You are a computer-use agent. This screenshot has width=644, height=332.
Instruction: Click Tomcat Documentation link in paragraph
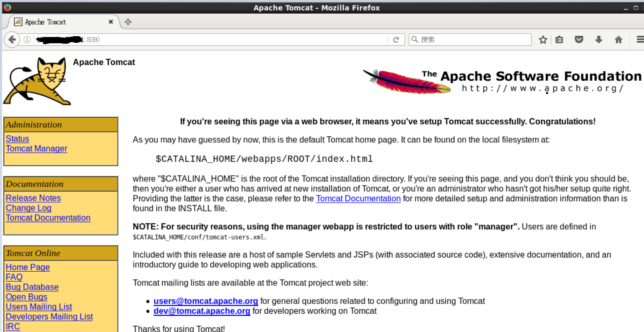tap(358, 198)
